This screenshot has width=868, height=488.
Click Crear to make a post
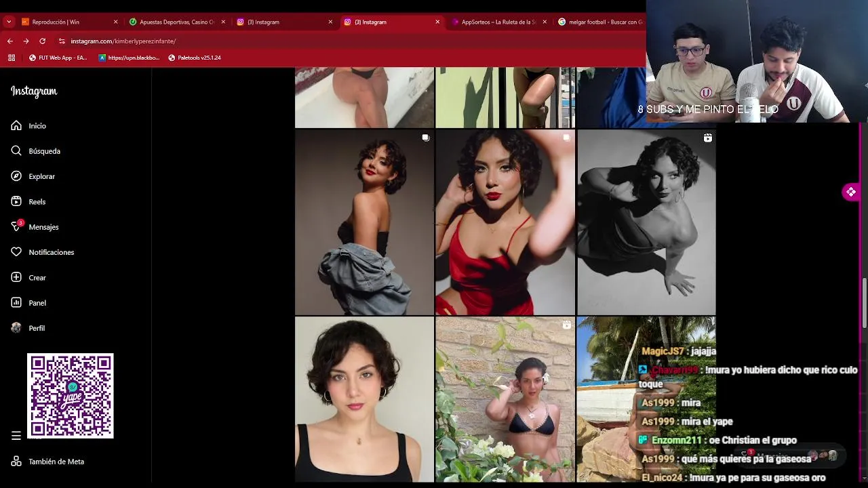coord(28,278)
